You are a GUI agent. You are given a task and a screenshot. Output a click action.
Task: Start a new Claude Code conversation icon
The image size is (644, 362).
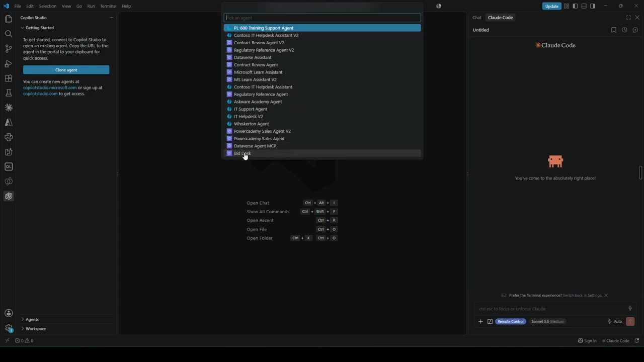point(635,30)
